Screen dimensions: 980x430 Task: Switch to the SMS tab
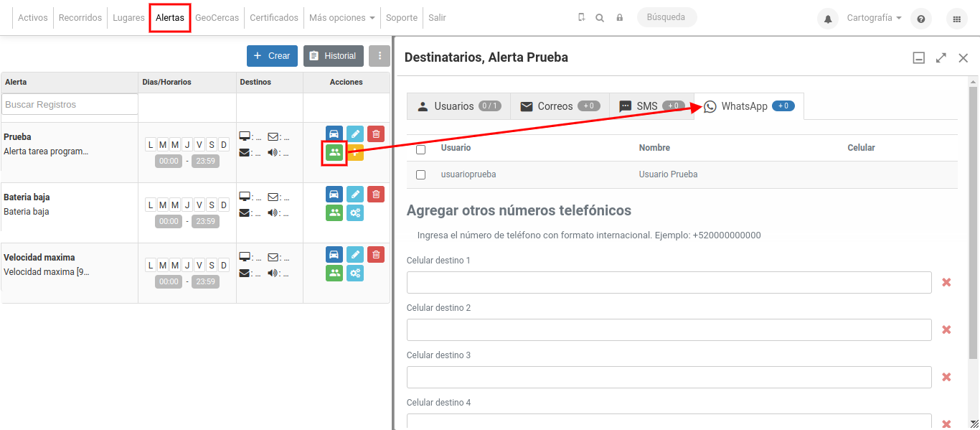click(651, 106)
